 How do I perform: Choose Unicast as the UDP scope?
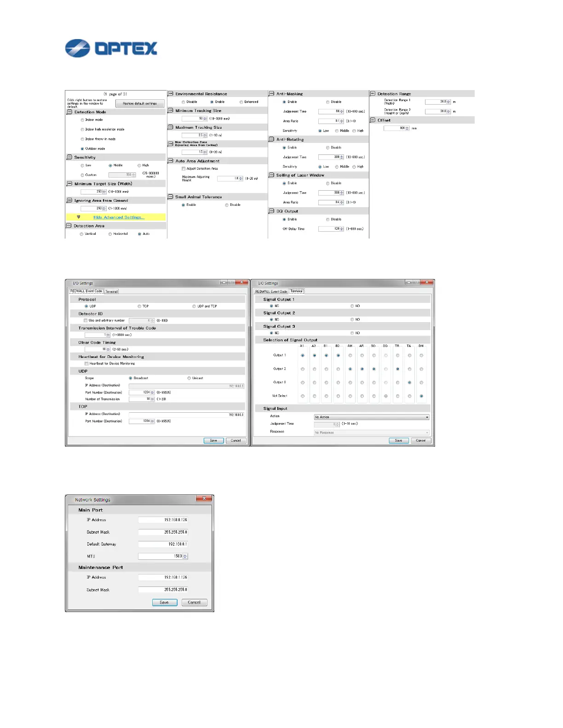click(x=189, y=378)
